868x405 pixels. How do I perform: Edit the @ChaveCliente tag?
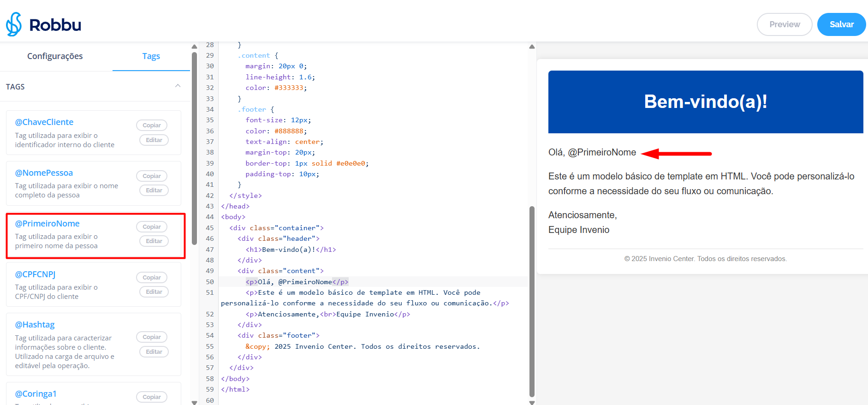coord(154,140)
